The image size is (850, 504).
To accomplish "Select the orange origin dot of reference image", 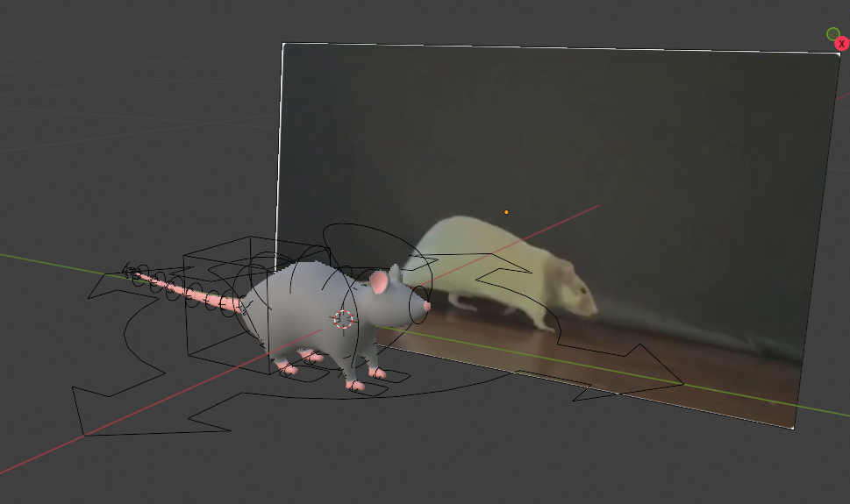I will pos(506,212).
